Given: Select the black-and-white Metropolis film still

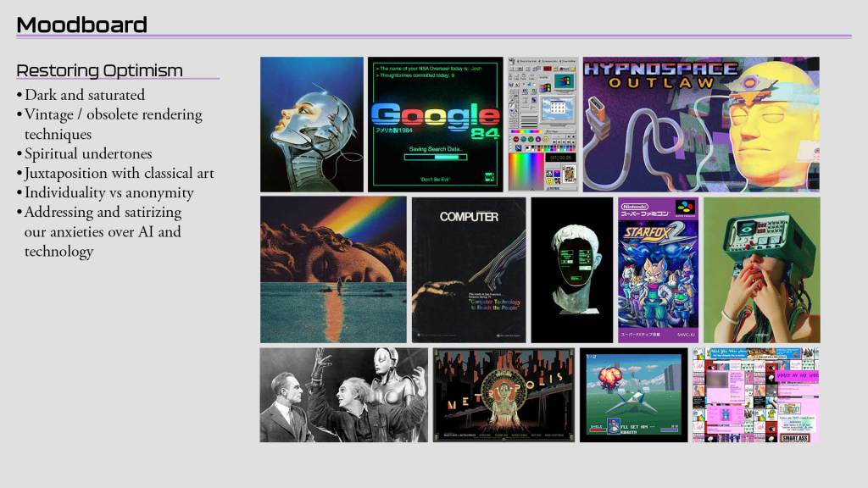Looking at the screenshot, I should pyautogui.click(x=343, y=394).
